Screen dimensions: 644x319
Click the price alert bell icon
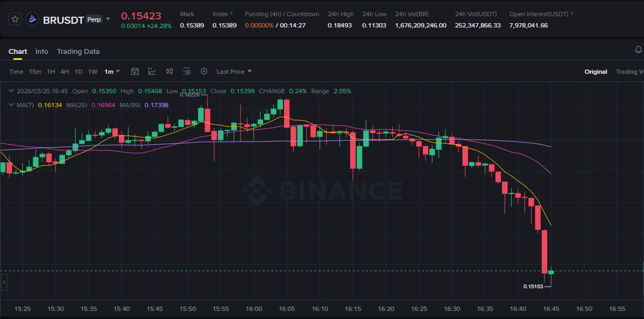click(x=638, y=50)
